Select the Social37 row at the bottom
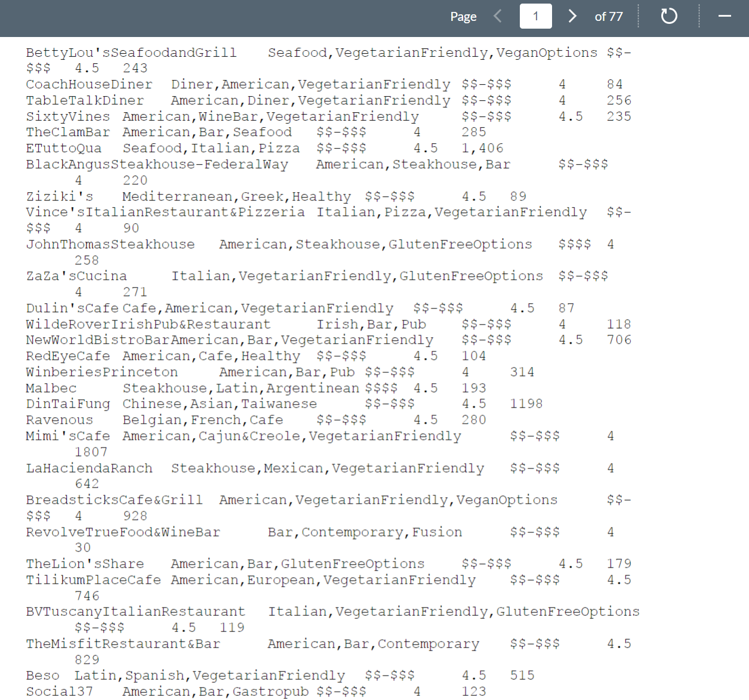This screenshot has height=700, width=749. click(59, 691)
